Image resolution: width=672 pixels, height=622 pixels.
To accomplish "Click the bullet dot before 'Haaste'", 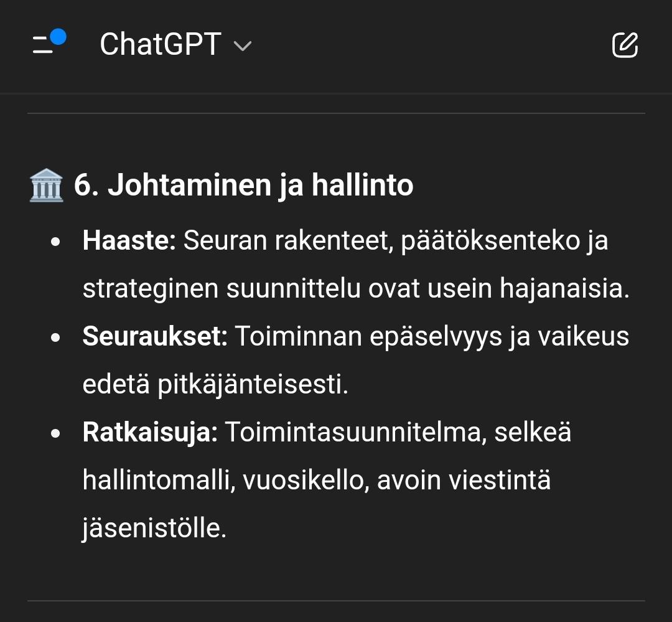I will (57, 242).
